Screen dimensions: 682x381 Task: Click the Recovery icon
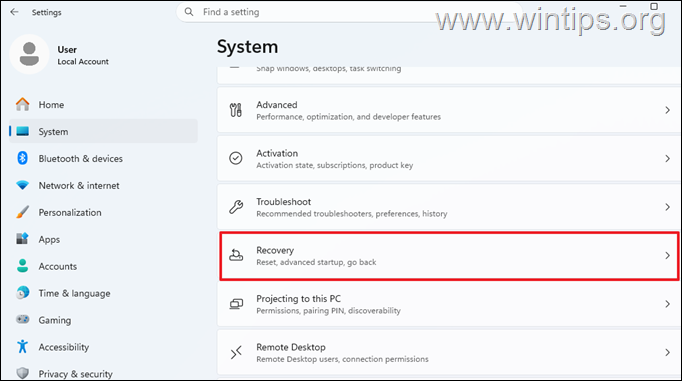[x=236, y=255]
